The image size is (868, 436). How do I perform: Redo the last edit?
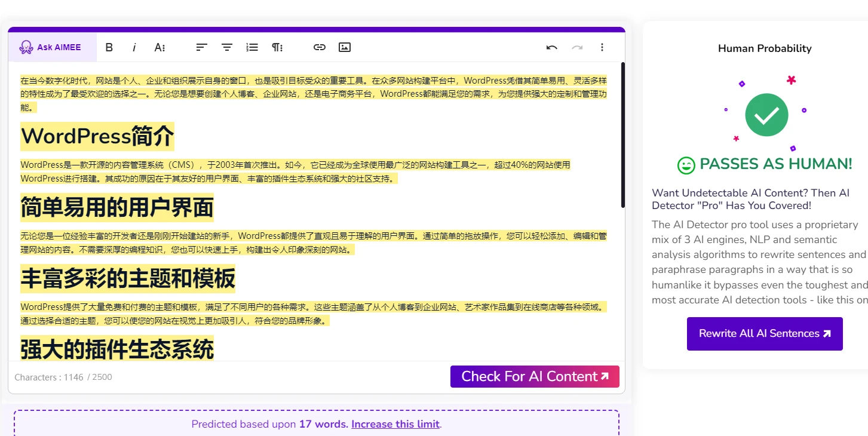click(577, 47)
